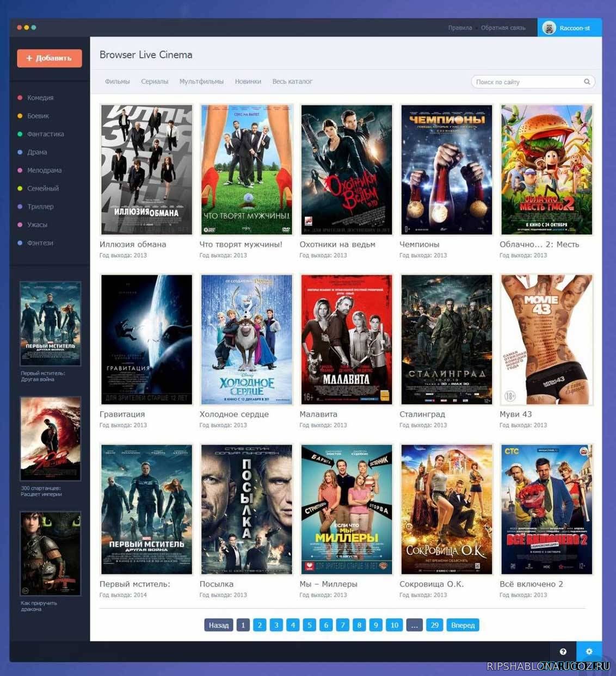Click the orange Добавить button

click(50, 58)
